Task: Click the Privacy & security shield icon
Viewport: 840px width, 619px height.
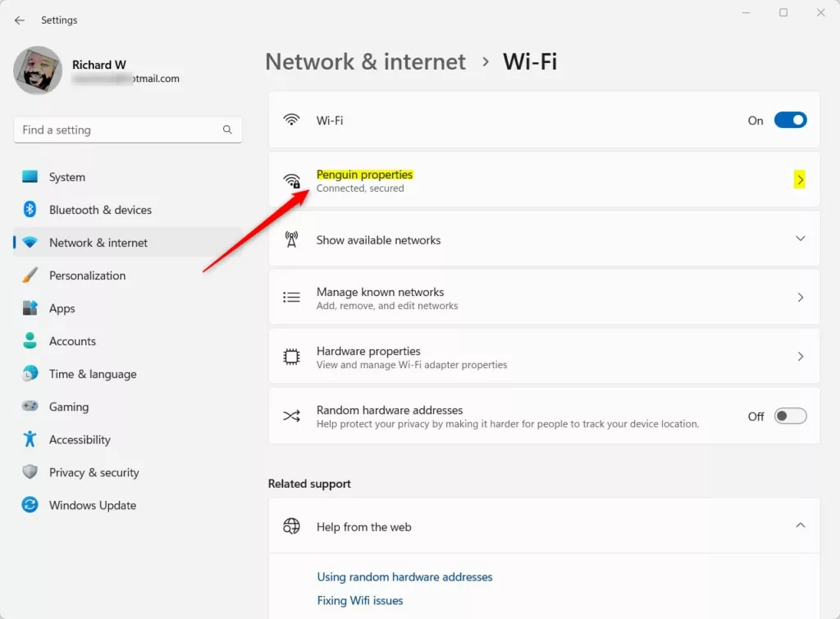Action: (x=30, y=472)
